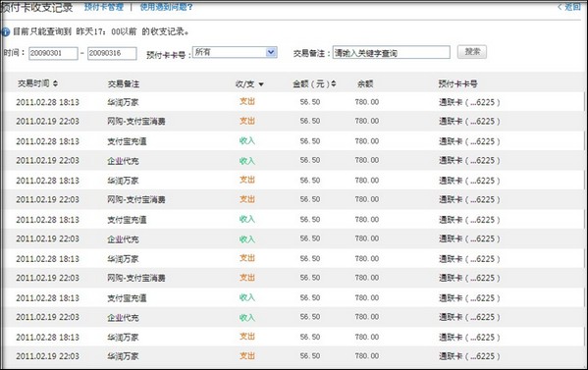This screenshot has width=588, height=370.
Task: Focus the start date field 20090301
Action: point(53,53)
